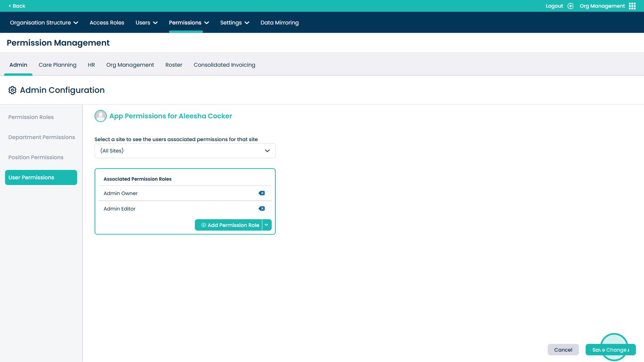Open the apps grid icon
This screenshot has width=644, height=362.
[632, 6]
